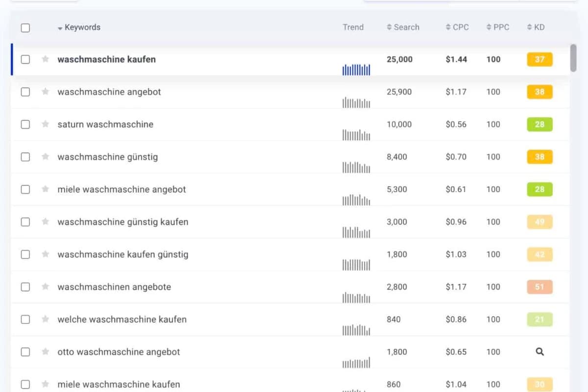Image resolution: width=588 pixels, height=392 pixels.
Task: Click the trend chart for waschmaschine günstig
Action: pyautogui.click(x=356, y=167)
